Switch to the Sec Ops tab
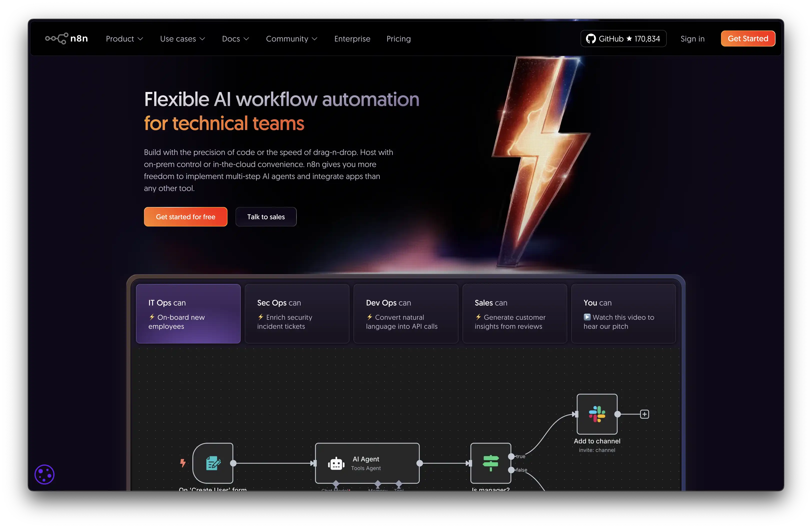 tap(297, 313)
